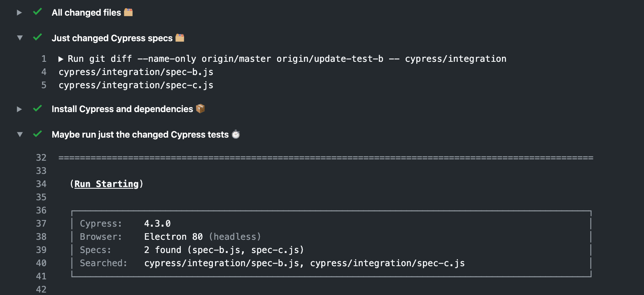Click green checkmark beside Install Cypress and dependencies
The height and width of the screenshot is (295, 644).
(x=37, y=109)
